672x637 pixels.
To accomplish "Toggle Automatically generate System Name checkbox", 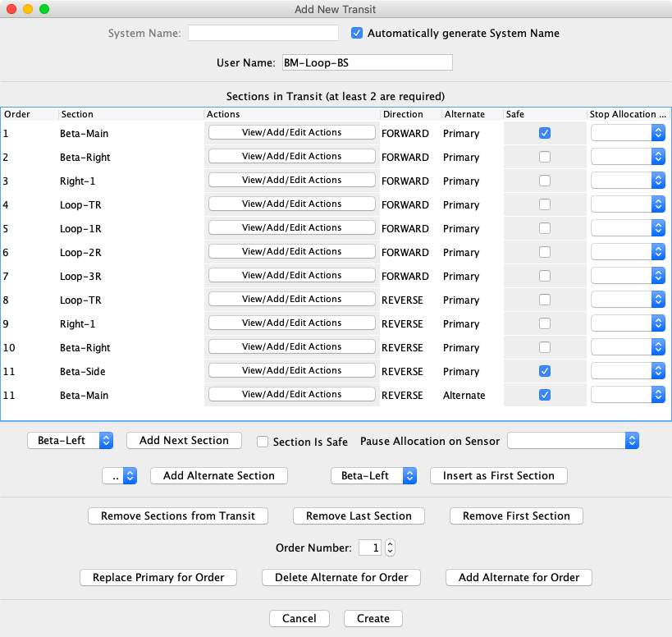I will pos(357,34).
